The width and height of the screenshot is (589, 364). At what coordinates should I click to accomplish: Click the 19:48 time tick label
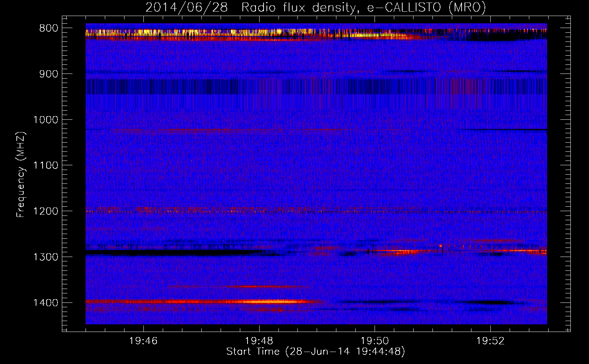click(x=259, y=341)
